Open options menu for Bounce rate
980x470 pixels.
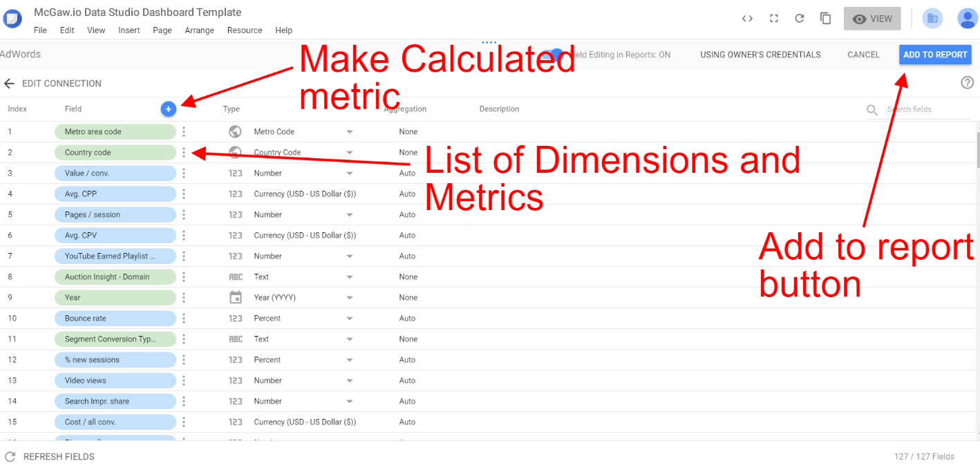coord(184,318)
